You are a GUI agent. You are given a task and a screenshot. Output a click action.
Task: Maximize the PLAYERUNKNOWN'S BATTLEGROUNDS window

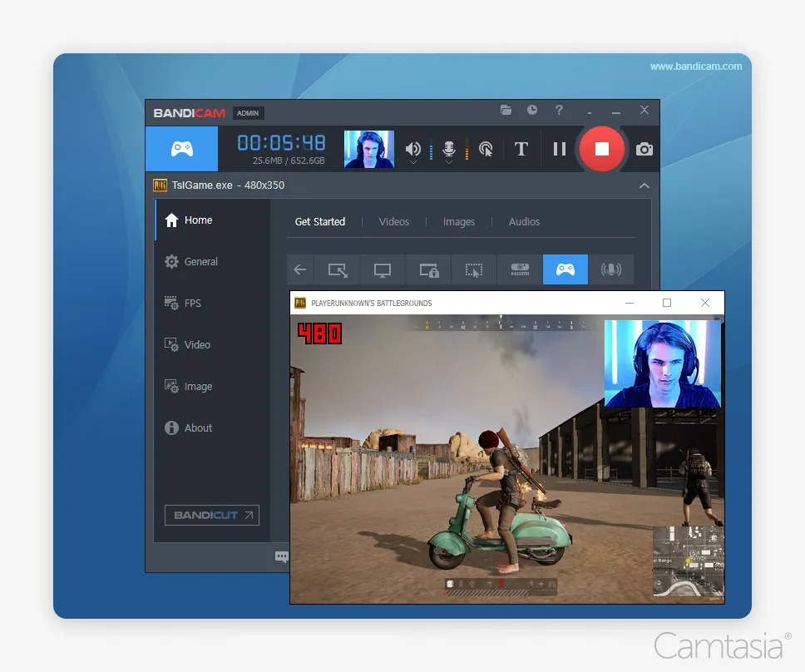666,303
